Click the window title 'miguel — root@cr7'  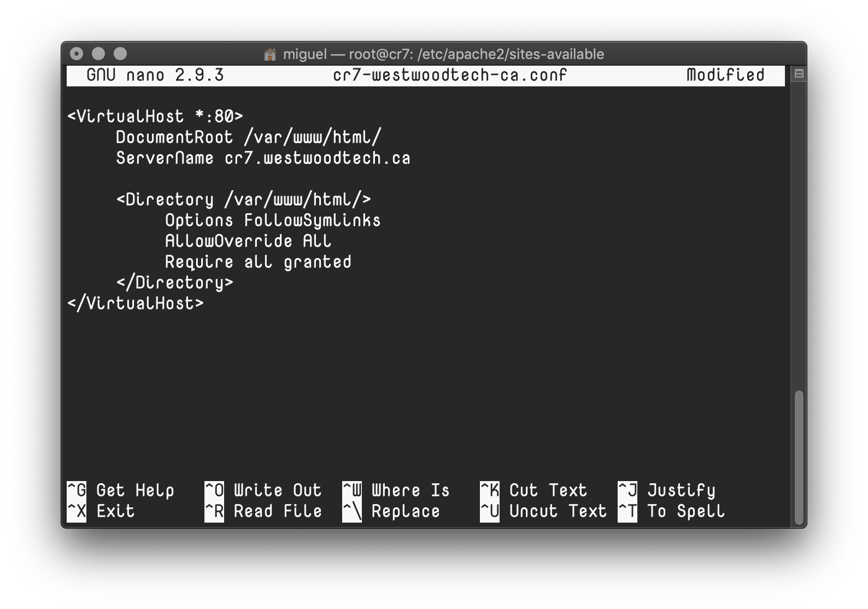(347, 54)
